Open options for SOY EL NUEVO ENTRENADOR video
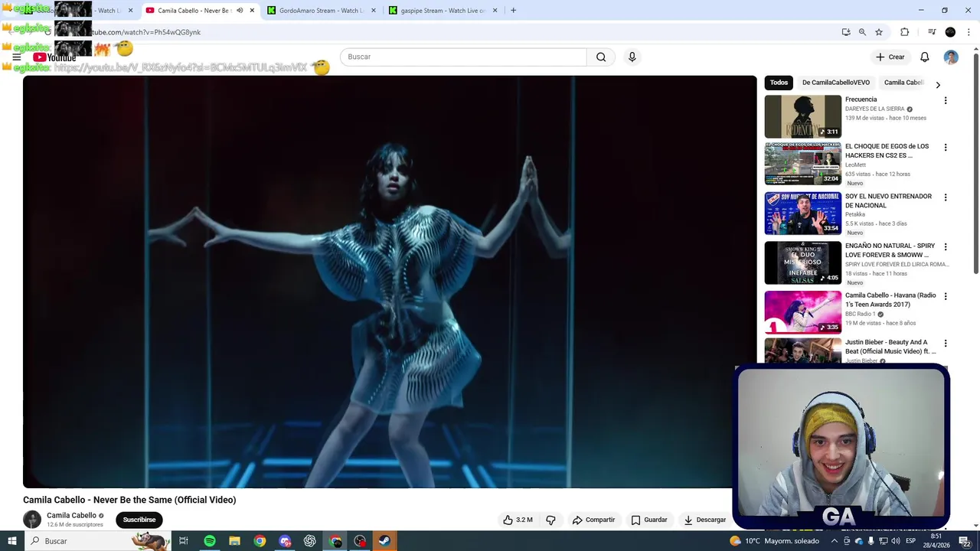Viewport: 980px width, 551px height. point(946,197)
